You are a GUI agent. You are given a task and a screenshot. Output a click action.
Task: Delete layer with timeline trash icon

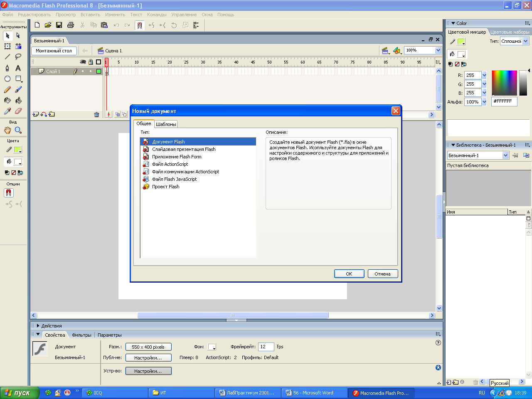click(x=96, y=115)
